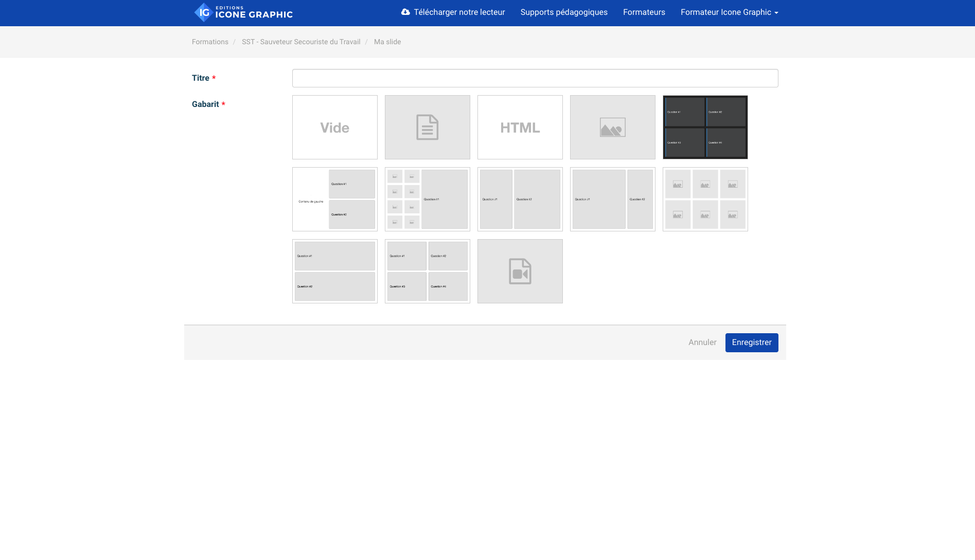
Task: Choose eight-image grid with question template
Action: tap(428, 199)
